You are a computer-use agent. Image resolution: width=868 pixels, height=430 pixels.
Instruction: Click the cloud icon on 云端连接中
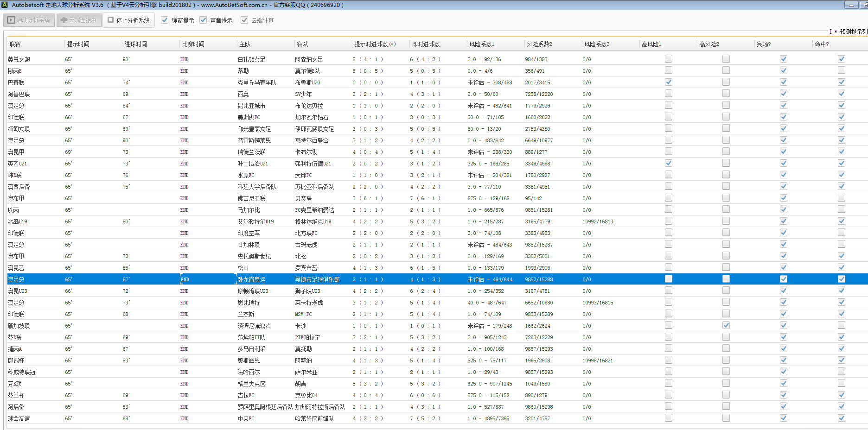click(x=64, y=20)
